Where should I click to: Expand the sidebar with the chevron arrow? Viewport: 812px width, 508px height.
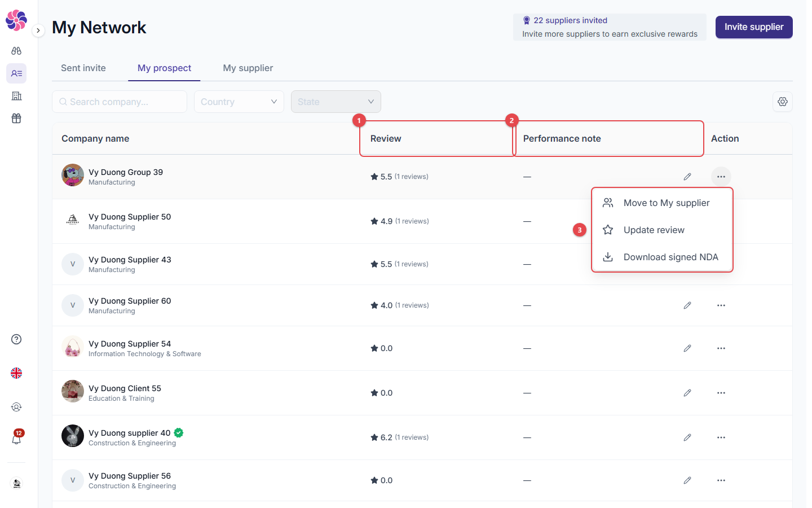[38, 30]
